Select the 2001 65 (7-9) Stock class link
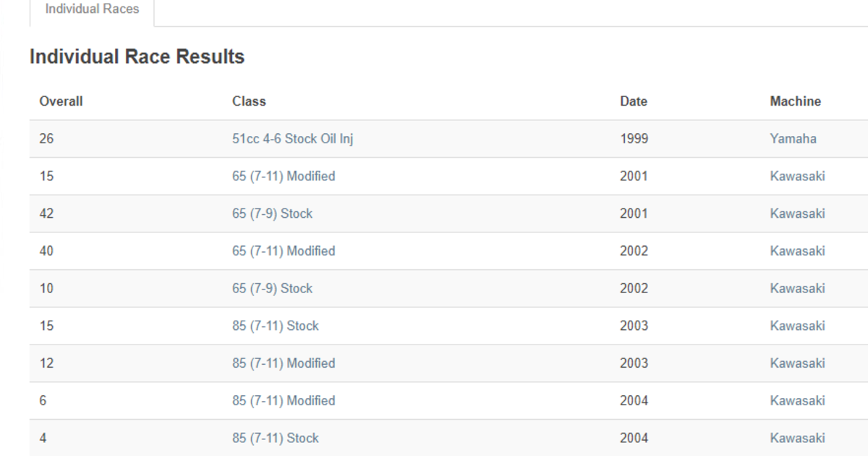This screenshot has height=456, width=868. (272, 214)
